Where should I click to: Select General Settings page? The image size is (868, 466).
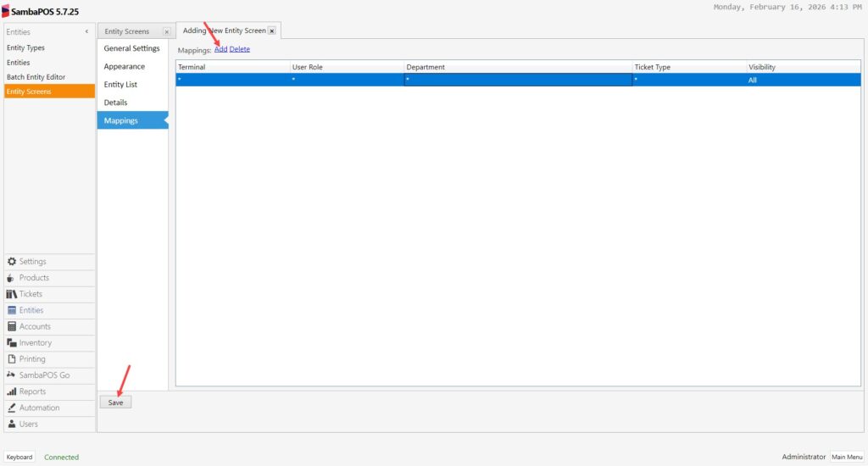(x=131, y=48)
